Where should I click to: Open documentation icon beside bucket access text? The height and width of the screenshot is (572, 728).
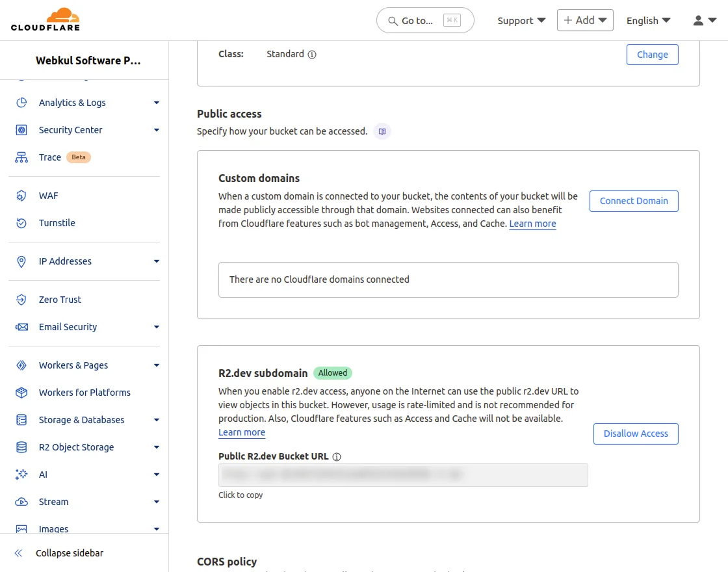point(382,131)
